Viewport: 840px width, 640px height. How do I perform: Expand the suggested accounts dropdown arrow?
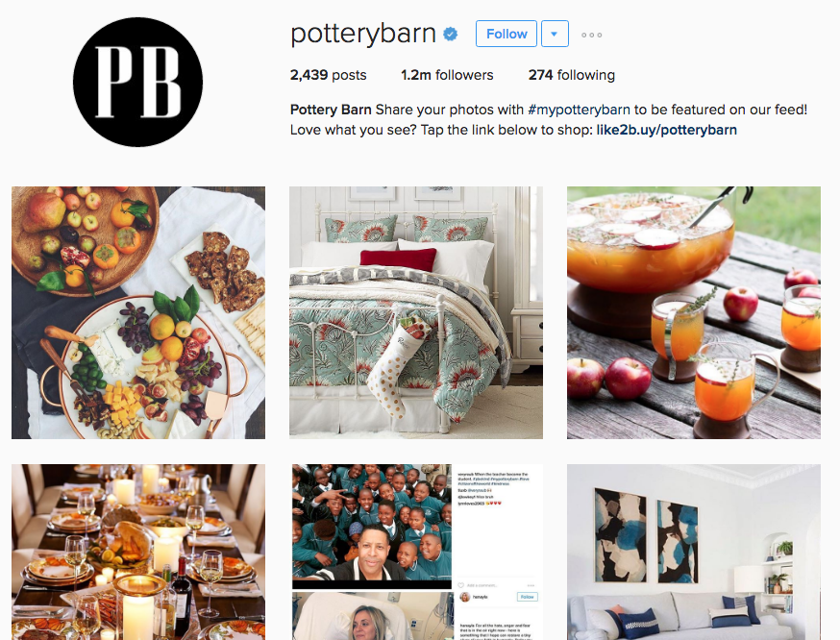point(555,34)
